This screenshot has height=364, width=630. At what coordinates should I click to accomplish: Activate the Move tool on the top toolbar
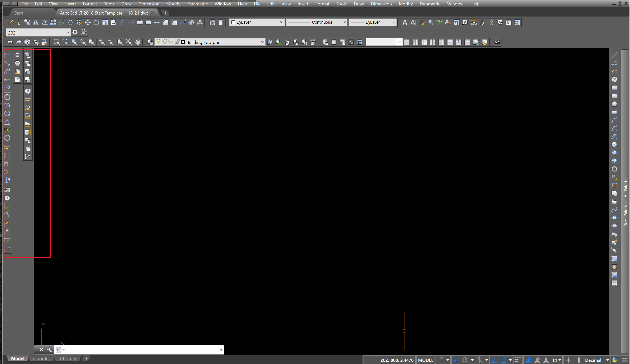tap(88, 22)
